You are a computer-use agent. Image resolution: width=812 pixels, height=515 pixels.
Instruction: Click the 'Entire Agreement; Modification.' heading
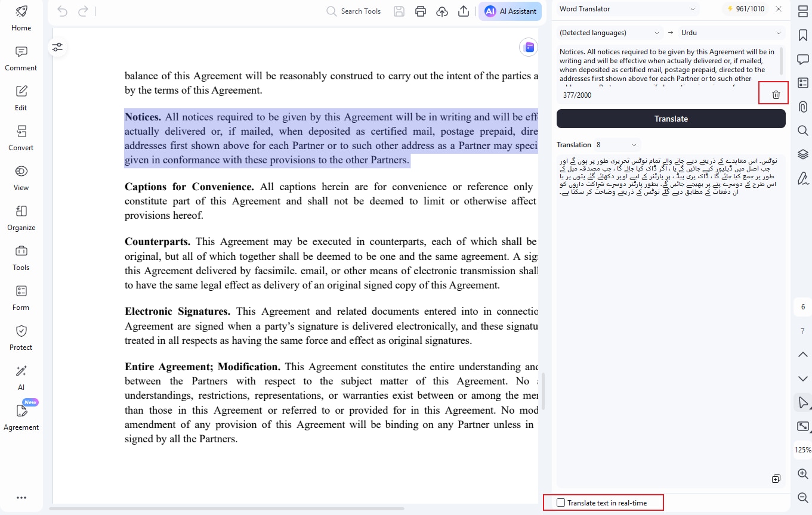202,367
